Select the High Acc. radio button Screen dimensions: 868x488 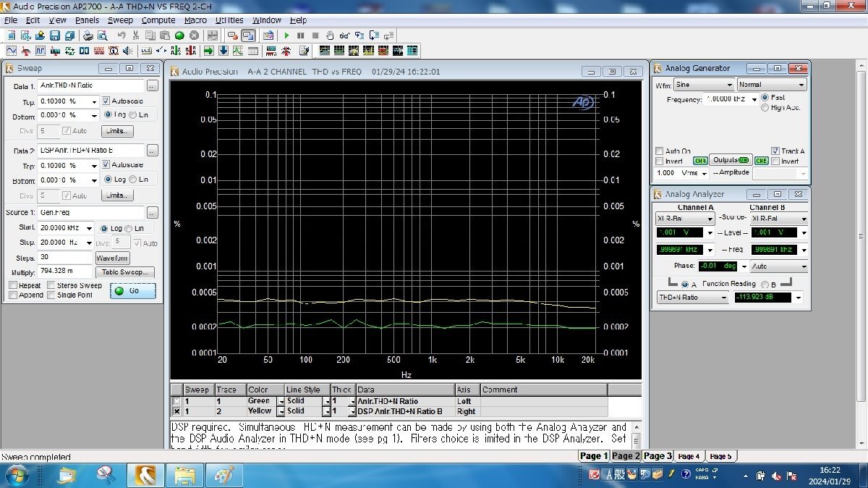(765, 108)
